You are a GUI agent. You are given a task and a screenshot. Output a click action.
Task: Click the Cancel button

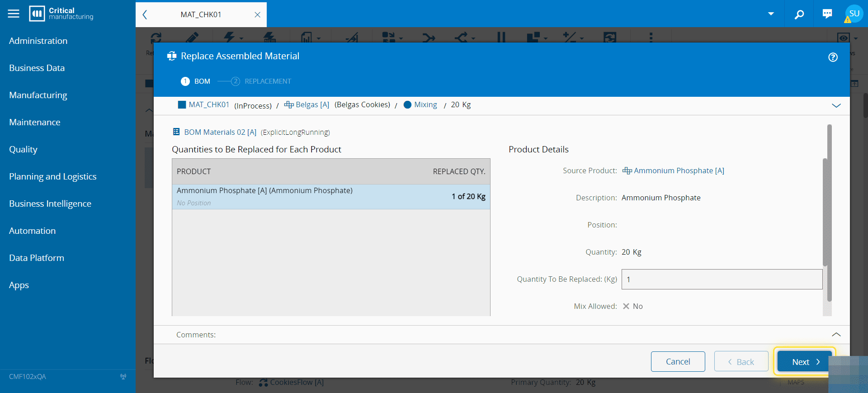pyautogui.click(x=678, y=362)
